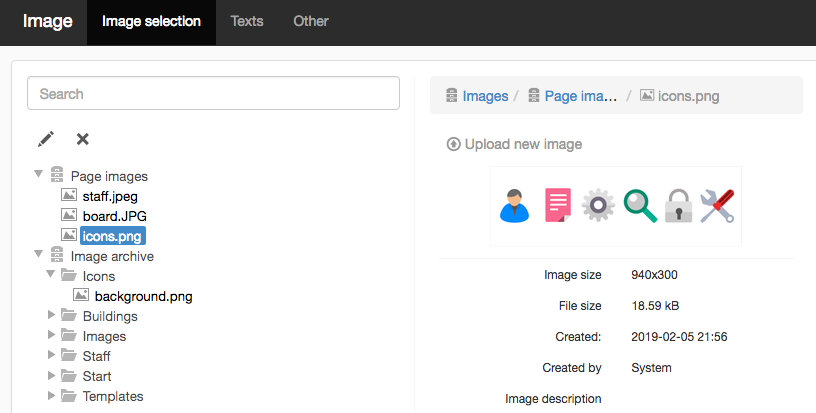Image resolution: width=816 pixels, height=413 pixels.
Task: Click the image icon beside icons.png in tree
Action: 69,235
